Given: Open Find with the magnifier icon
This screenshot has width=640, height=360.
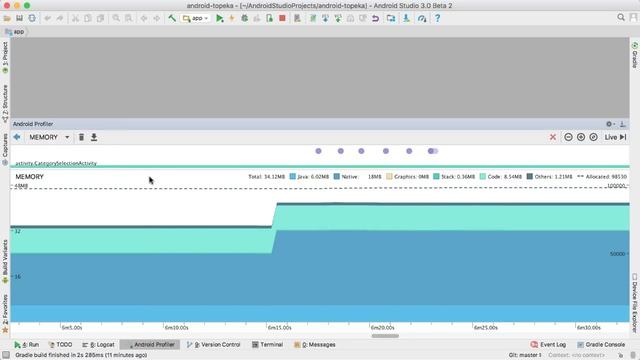Looking at the screenshot, I should pos(116,18).
